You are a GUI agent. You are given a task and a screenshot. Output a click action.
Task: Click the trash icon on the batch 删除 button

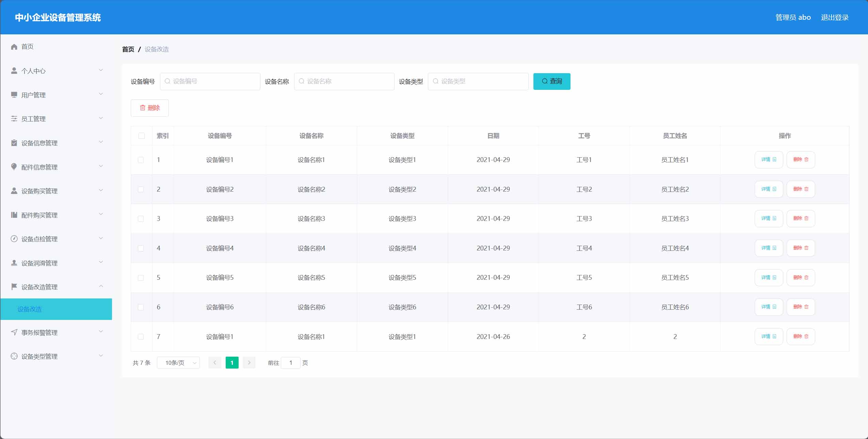tap(143, 108)
